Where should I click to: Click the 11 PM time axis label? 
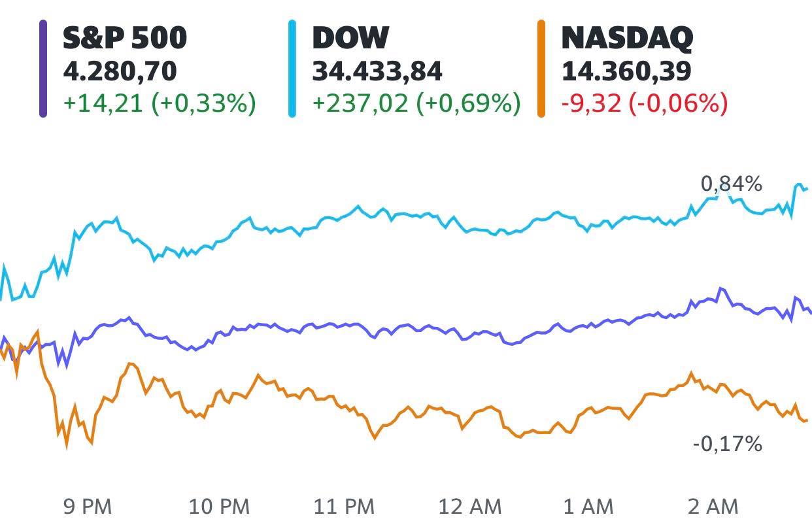pyautogui.click(x=344, y=505)
